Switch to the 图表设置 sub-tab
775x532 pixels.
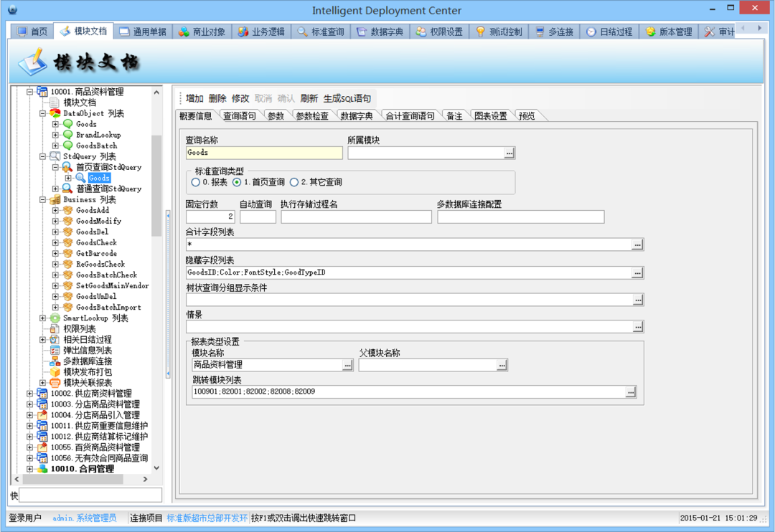[x=490, y=116]
